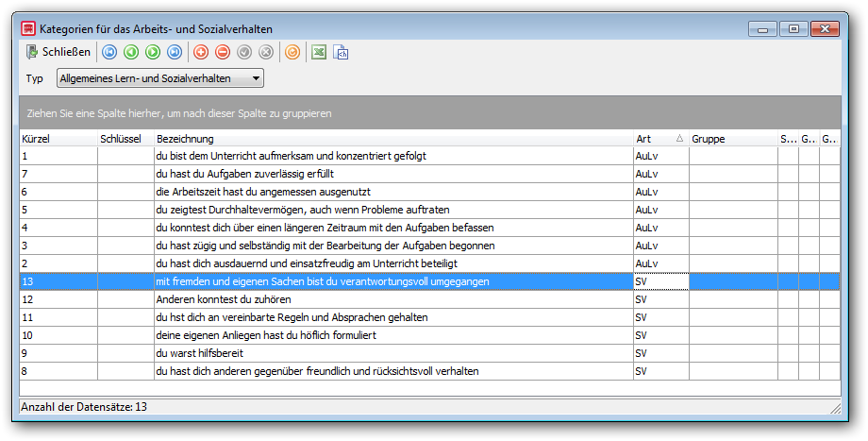This screenshot has width=868, height=441.
Task: Select row 'du hast dich anderen gegenüber freundlich'
Action: pos(429,371)
